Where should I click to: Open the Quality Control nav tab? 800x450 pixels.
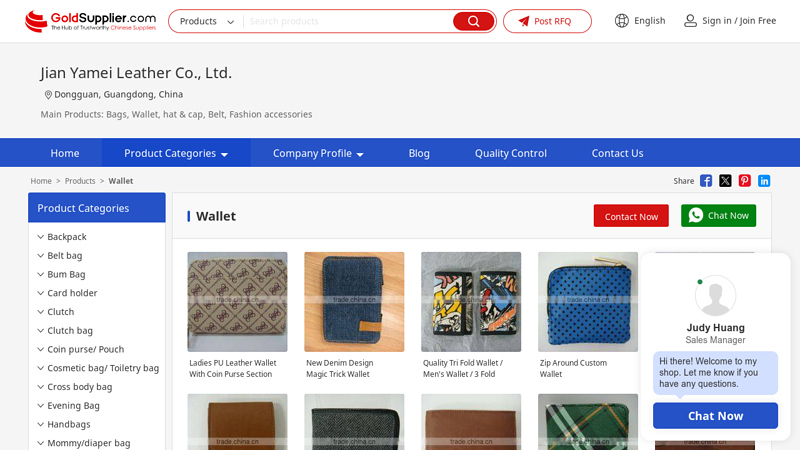[511, 153]
